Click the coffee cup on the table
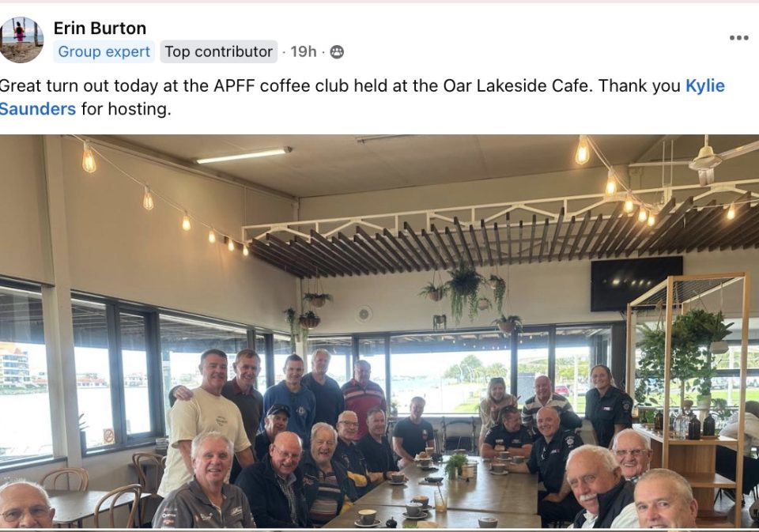The image size is (759, 532). click(x=367, y=518)
